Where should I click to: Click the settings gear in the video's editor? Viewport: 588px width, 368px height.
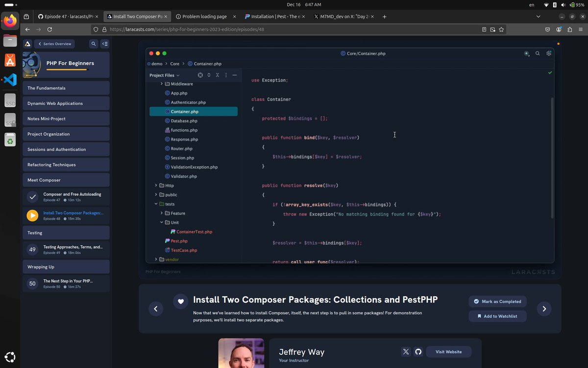pyautogui.click(x=549, y=53)
